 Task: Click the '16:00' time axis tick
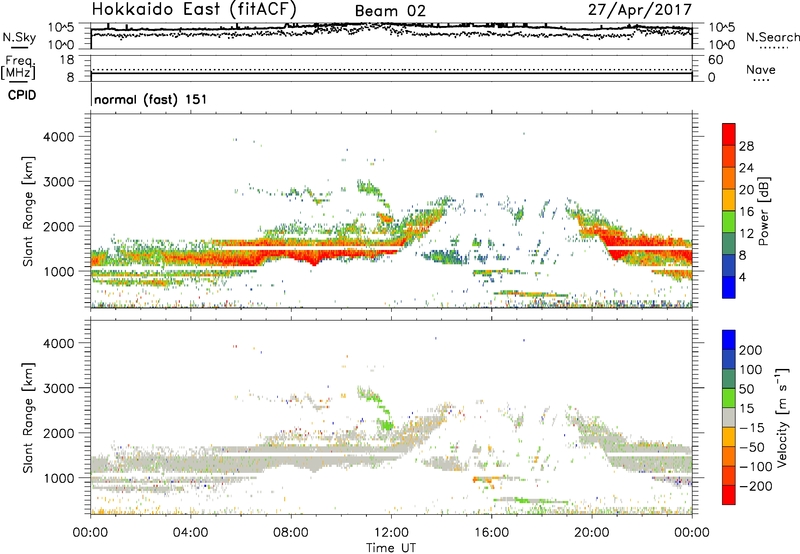coord(491,533)
